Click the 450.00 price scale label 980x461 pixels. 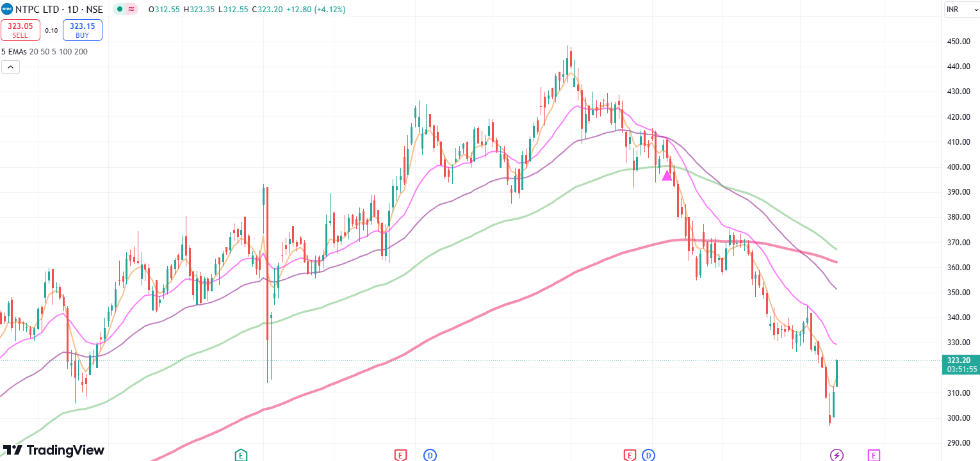pos(958,42)
